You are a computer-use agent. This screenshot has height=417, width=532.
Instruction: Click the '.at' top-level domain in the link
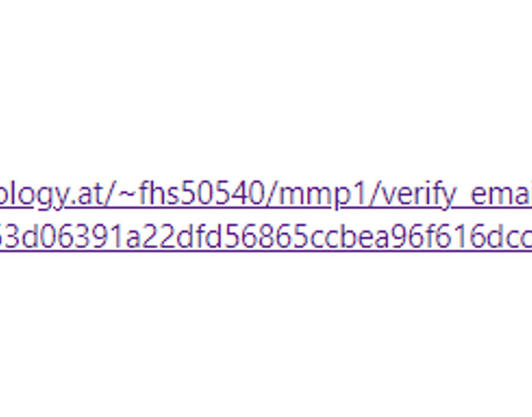[x=80, y=195]
